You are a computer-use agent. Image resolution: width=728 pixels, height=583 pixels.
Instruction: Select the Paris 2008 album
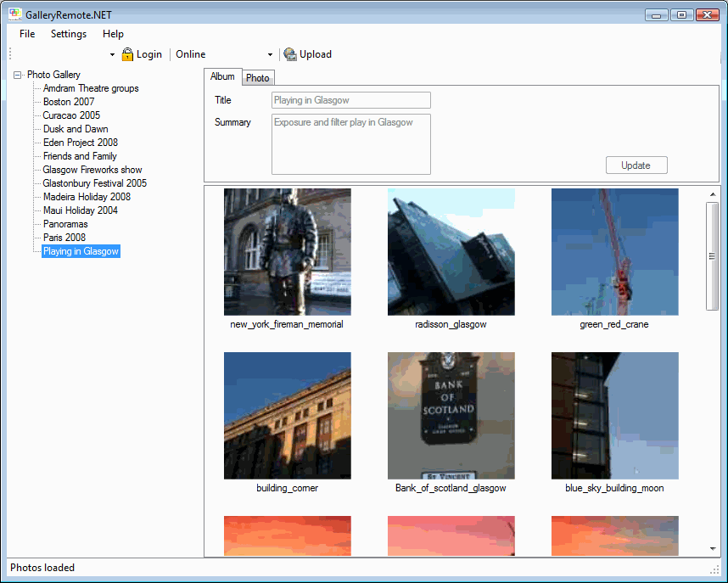tap(64, 238)
